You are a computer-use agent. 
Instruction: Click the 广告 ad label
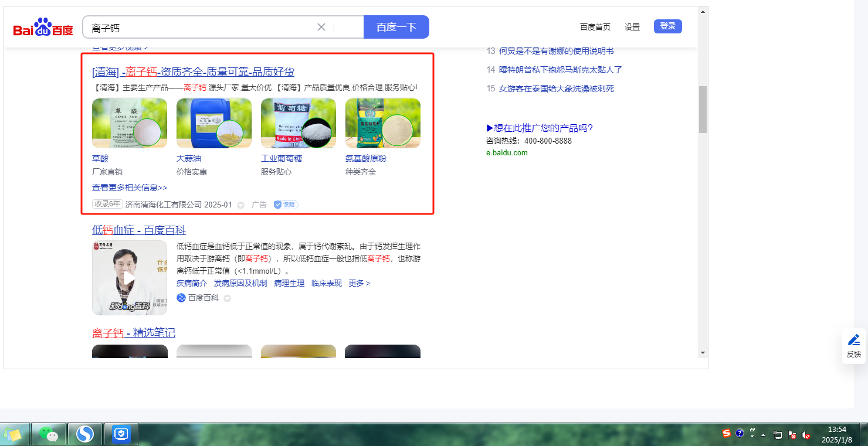259,205
